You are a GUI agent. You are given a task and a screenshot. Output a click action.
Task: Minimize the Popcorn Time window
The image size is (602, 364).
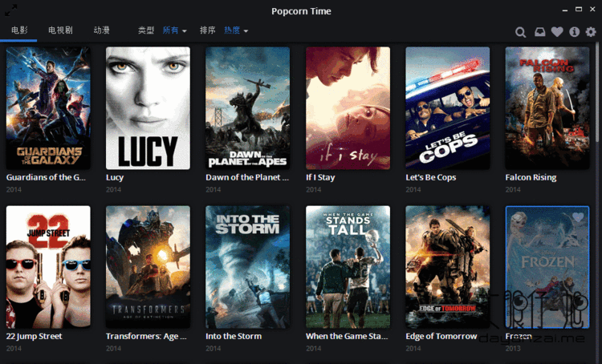(565, 10)
